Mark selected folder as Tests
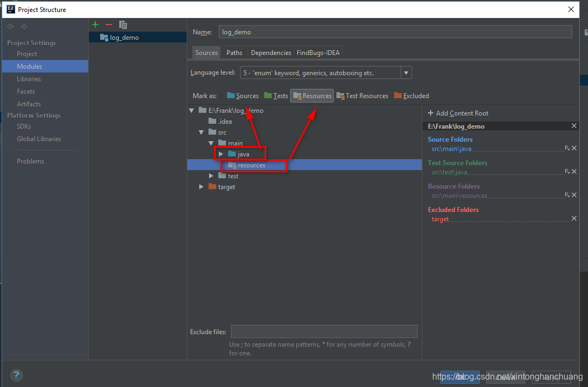Image resolution: width=588 pixels, height=387 pixels. coord(276,95)
